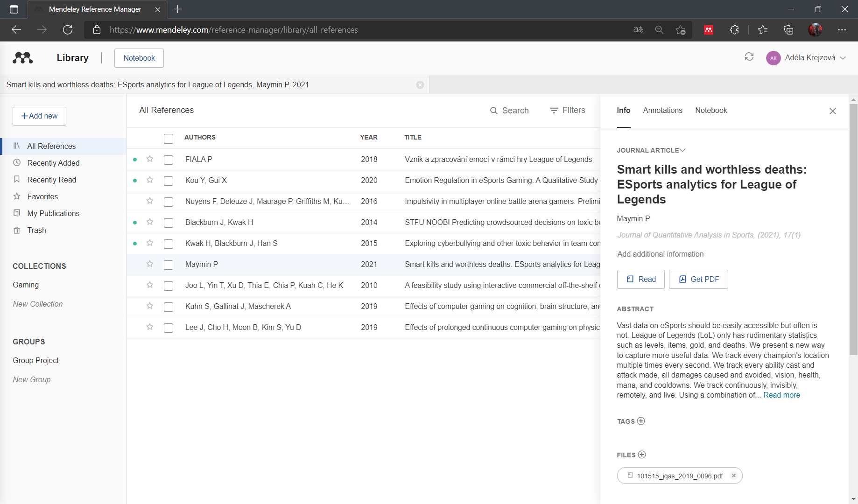Viewport: 858px width, 504px height.
Task: Open browser favorites star list icon
Action: (x=763, y=30)
